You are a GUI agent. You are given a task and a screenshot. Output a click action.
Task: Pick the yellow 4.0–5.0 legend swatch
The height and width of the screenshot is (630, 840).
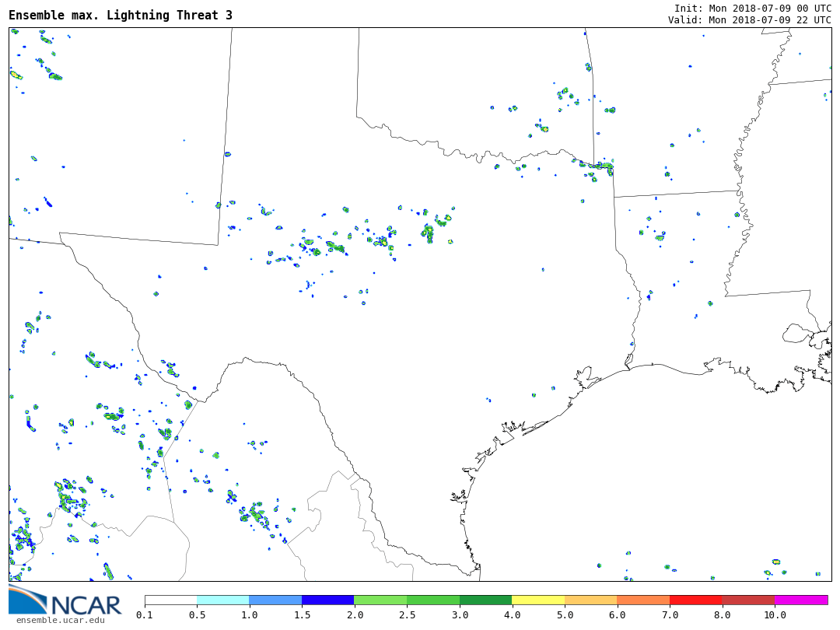(538, 600)
